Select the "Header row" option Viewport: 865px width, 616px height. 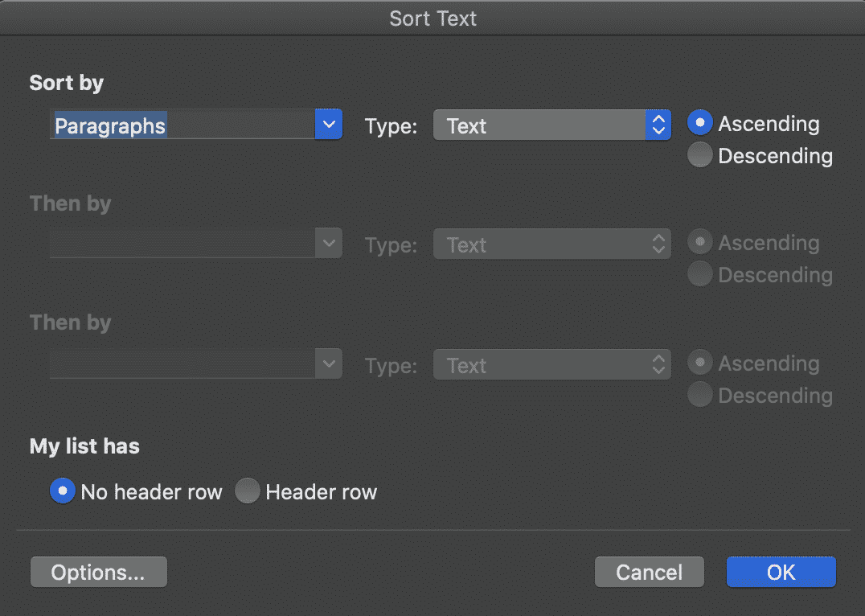point(248,491)
